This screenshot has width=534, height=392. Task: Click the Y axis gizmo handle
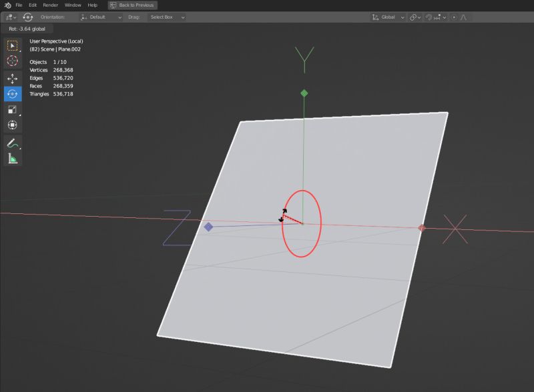pos(304,91)
